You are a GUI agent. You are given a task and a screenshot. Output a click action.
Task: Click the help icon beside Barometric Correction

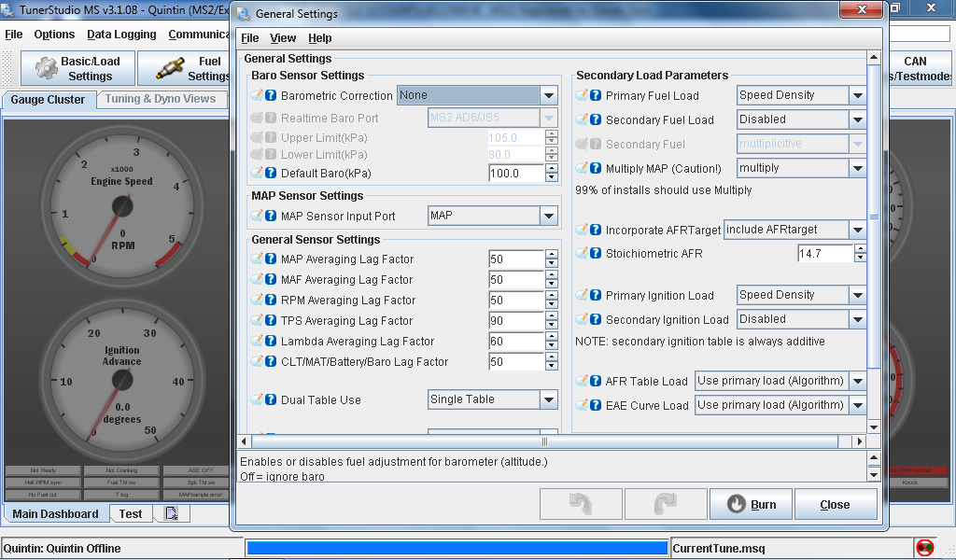pyautogui.click(x=271, y=95)
